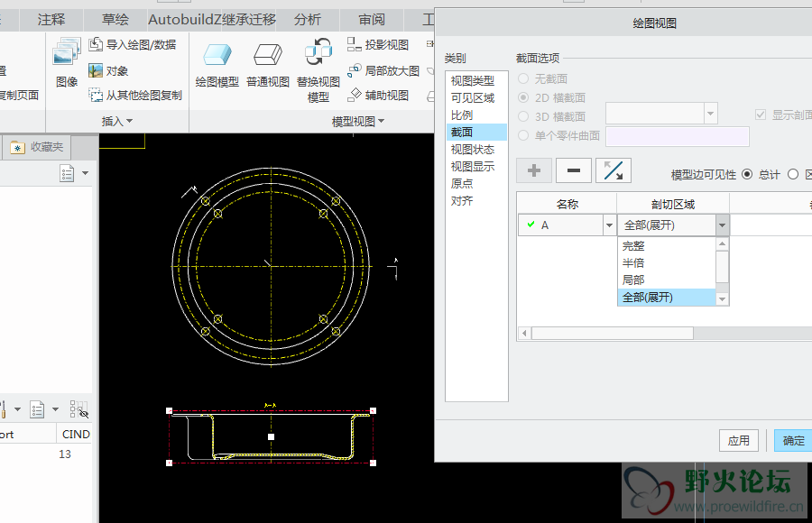
Task: Insert an Auxiliary View (辅助视图)
Action: 378,96
